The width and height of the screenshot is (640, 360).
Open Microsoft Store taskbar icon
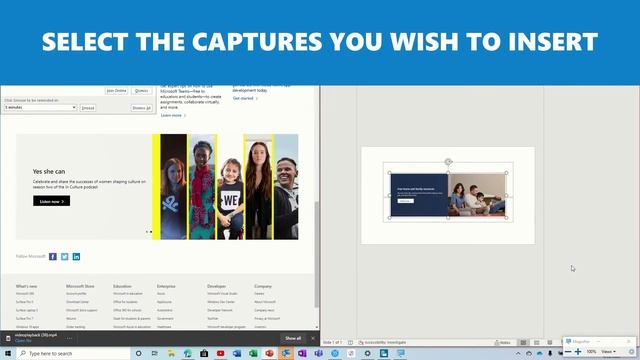(204, 353)
